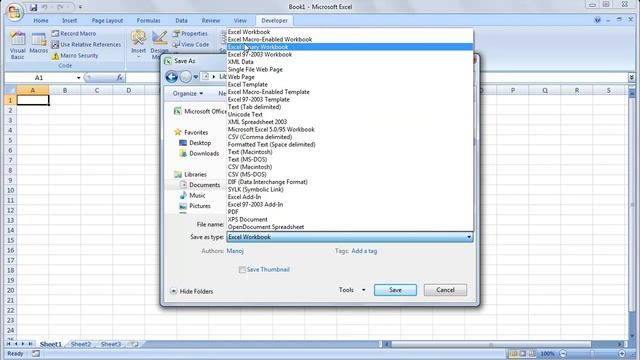Open Pictures library
The width and height of the screenshot is (640, 360).
tap(195, 206)
